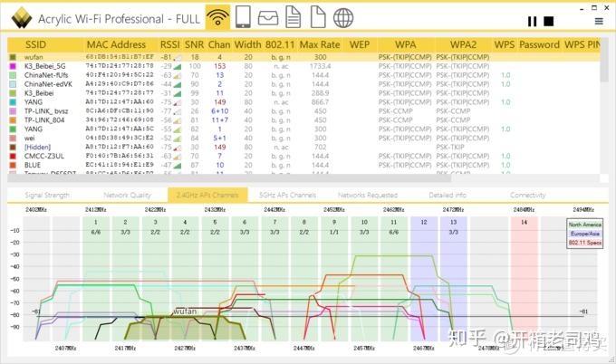Sort by the Max Rate column
616x364 pixels.
[320, 44]
